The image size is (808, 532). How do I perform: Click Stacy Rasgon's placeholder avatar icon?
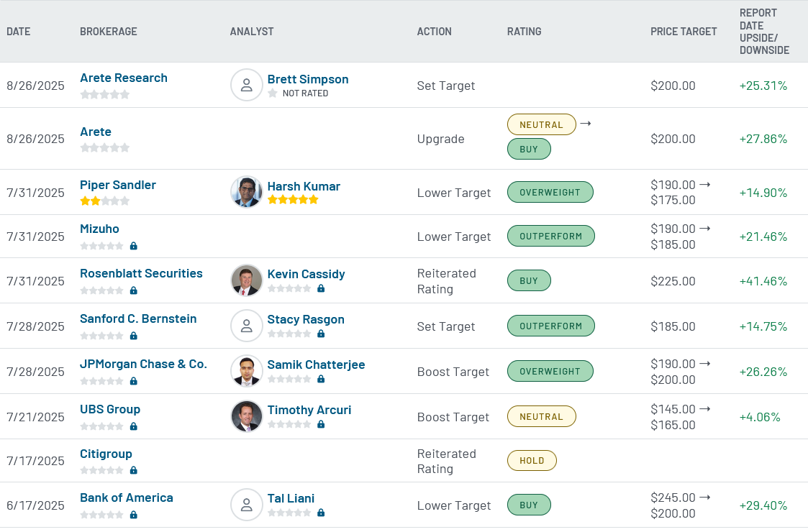point(247,326)
